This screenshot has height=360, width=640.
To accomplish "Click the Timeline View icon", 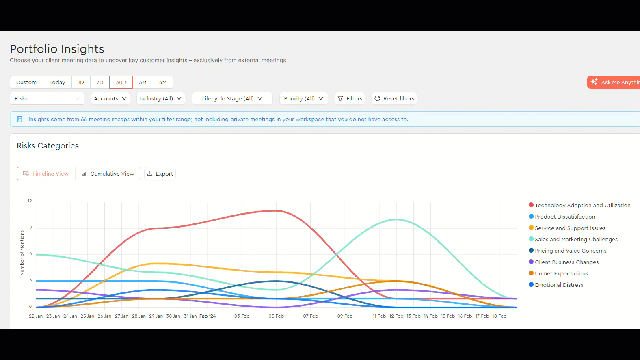I will [x=26, y=173].
